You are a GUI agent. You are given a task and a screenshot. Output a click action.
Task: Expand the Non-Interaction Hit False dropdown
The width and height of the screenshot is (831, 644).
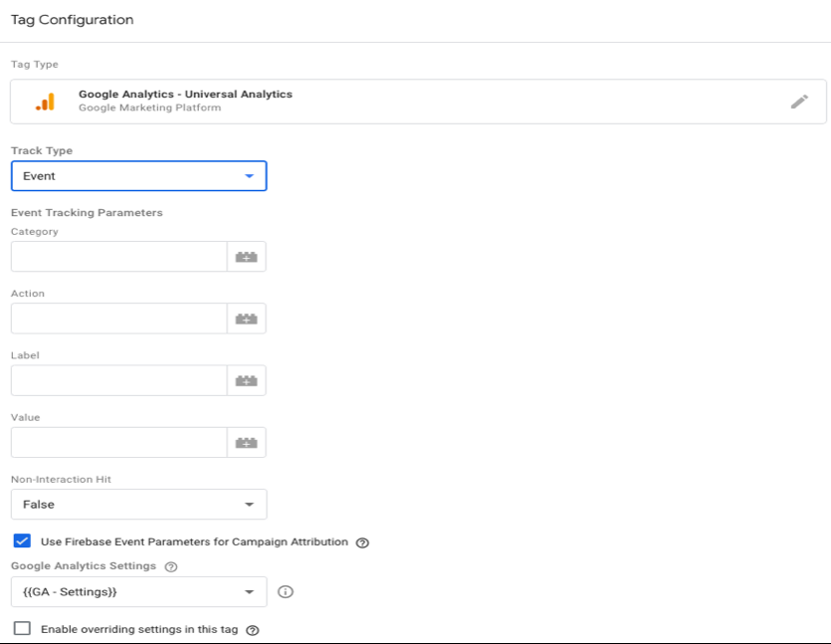pos(138,505)
